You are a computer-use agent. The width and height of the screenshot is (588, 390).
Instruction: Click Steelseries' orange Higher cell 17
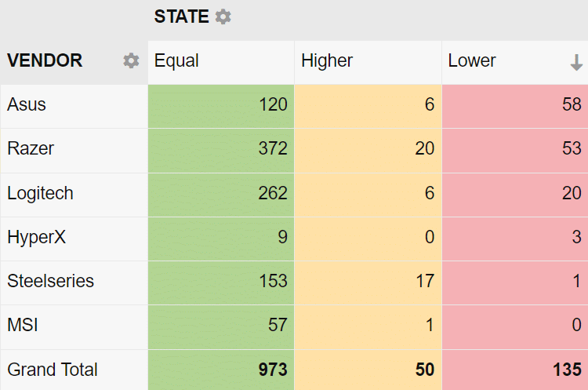point(424,280)
